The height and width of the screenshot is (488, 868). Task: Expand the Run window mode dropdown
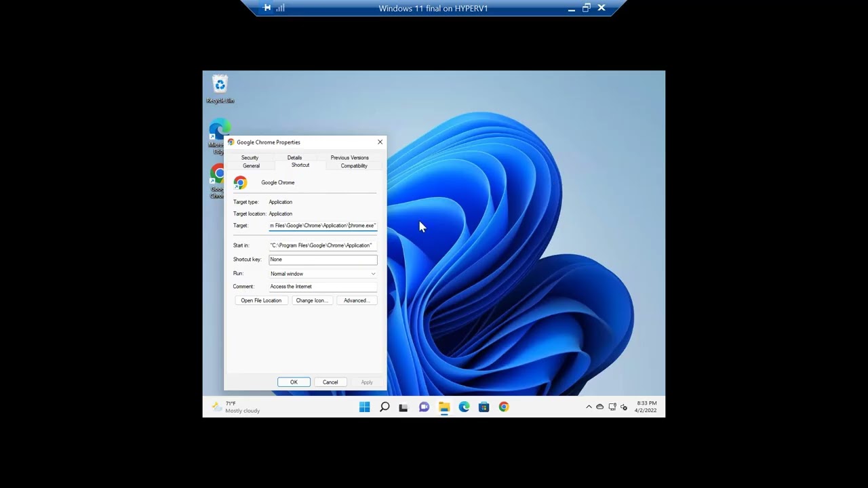pyautogui.click(x=323, y=274)
